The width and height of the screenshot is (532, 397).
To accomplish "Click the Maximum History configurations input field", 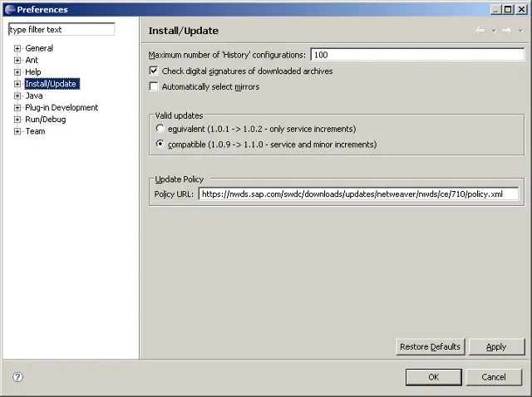I will pyautogui.click(x=417, y=55).
